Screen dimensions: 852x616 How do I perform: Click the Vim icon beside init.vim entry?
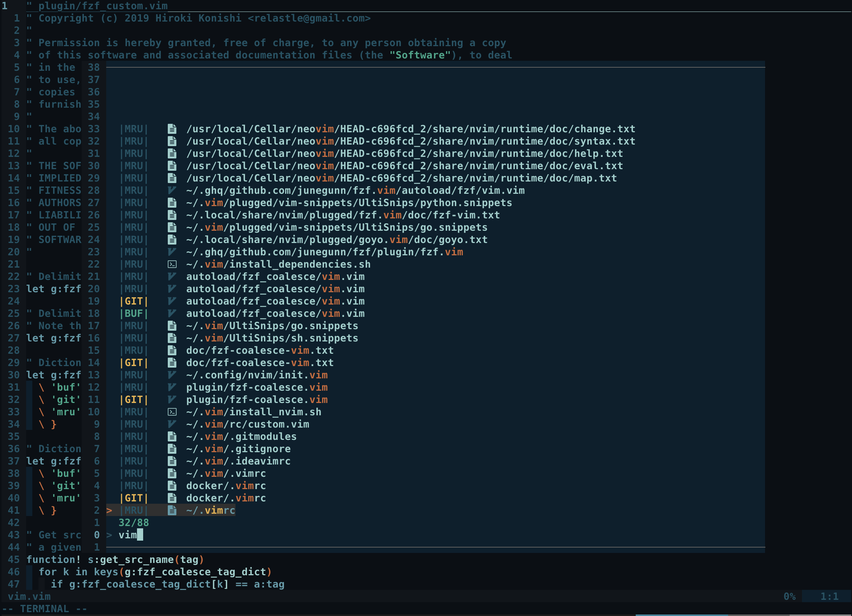click(x=172, y=375)
